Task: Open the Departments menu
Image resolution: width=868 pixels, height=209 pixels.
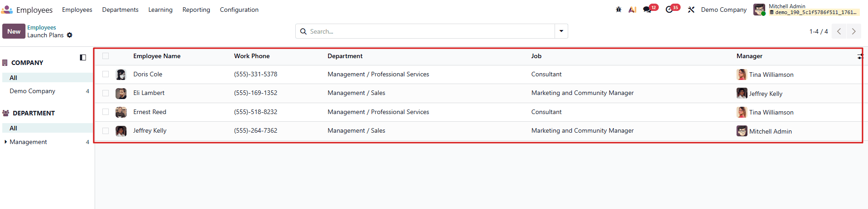Action: (x=120, y=10)
